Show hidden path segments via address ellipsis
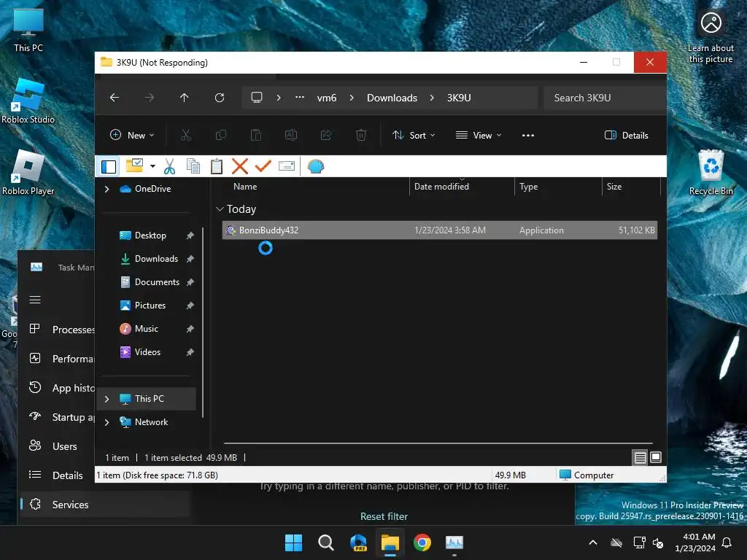This screenshot has height=560, width=747. (x=300, y=97)
